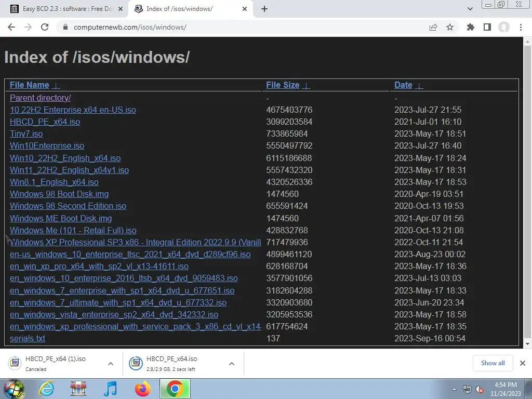Open the canceled HBCD_PE_x64 (1).iso download
The height and width of the screenshot is (399, 532).
(x=54, y=363)
